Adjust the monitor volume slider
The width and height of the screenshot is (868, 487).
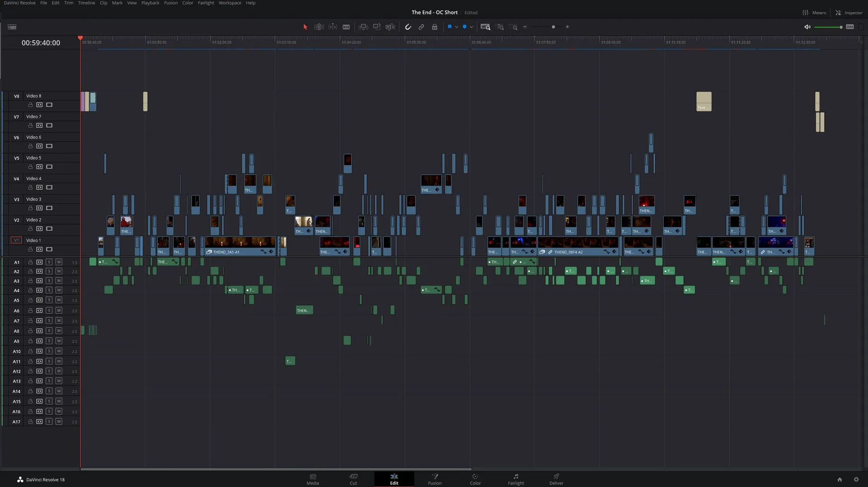pos(828,27)
